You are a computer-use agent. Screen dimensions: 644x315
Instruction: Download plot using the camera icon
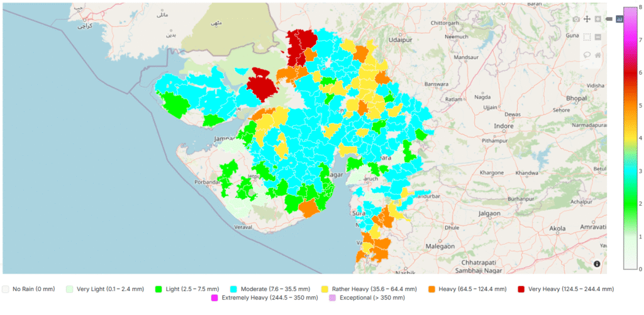click(576, 19)
